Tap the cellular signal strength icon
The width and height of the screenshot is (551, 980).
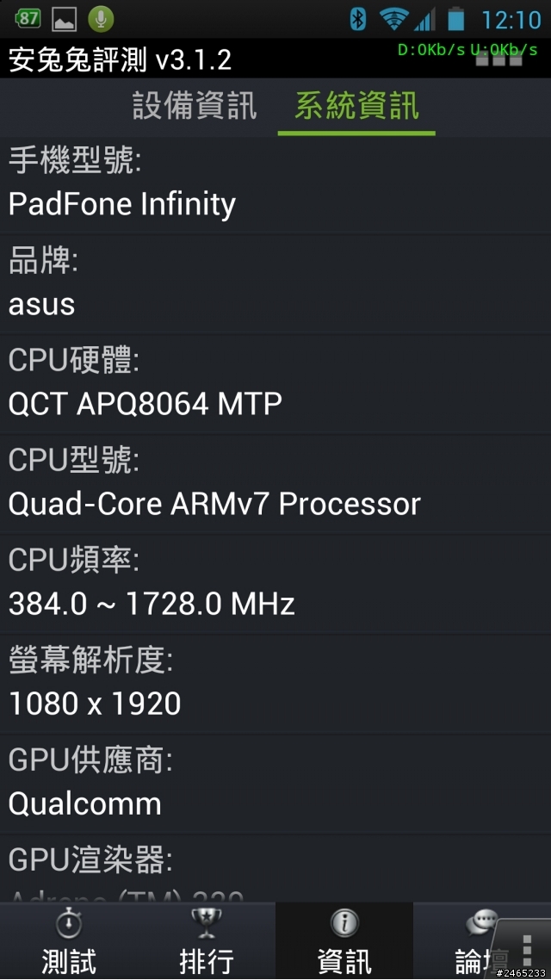(424, 18)
